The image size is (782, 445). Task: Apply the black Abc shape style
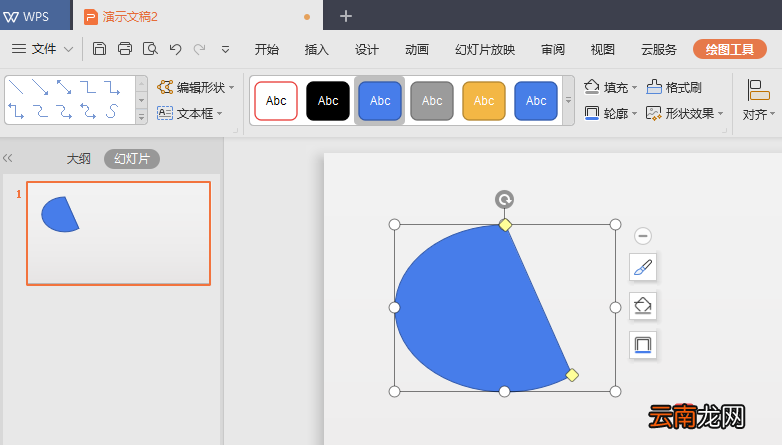point(328,101)
